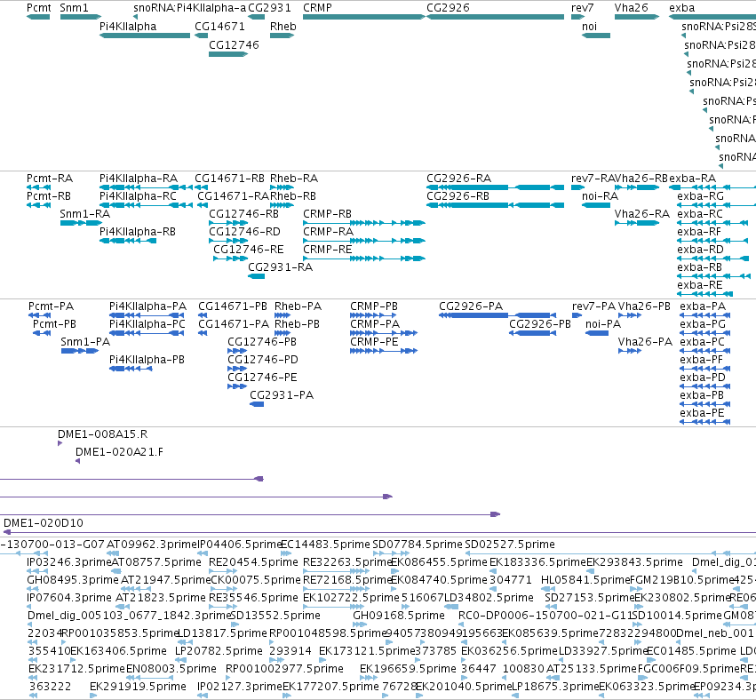Image resolution: width=756 pixels, height=700 pixels.
Task: Select the exba-RG transcript label
Action: click(701, 196)
